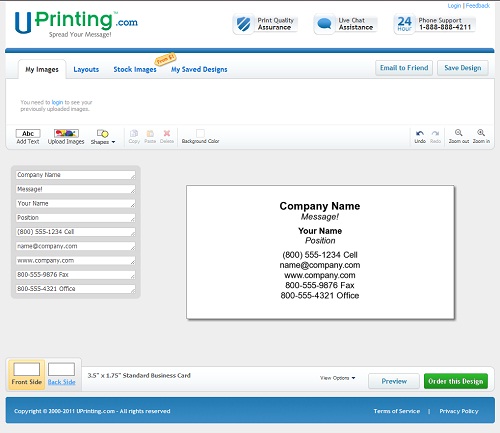Open the Terms of Service link
The width and height of the screenshot is (500, 433).
coord(397,411)
